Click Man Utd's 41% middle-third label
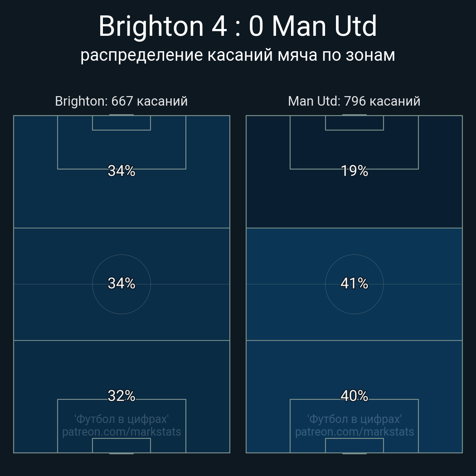Image resolution: width=476 pixels, height=476 pixels. pos(354,283)
